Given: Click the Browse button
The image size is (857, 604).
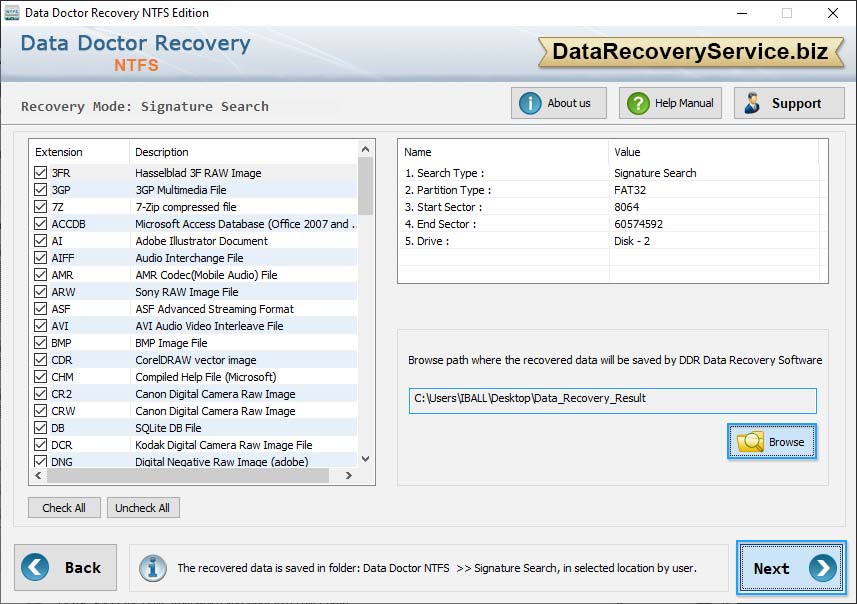Looking at the screenshot, I should click(x=772, y=441).
